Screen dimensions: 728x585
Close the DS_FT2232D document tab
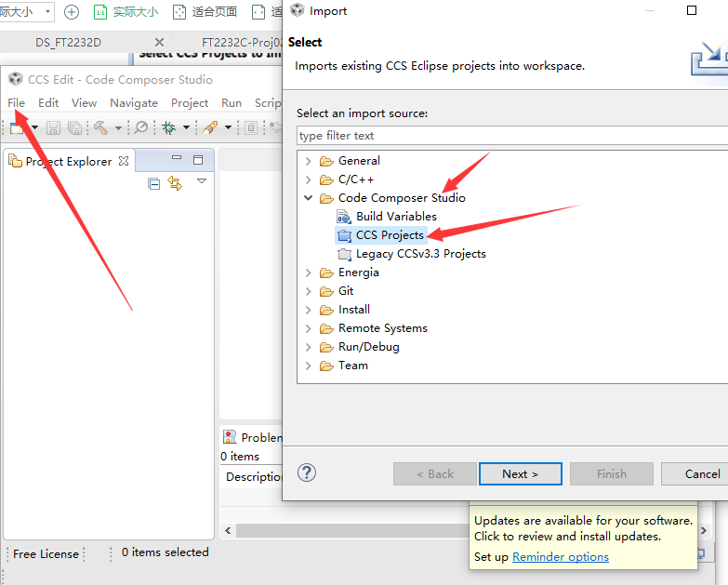(x=159, y=42)
